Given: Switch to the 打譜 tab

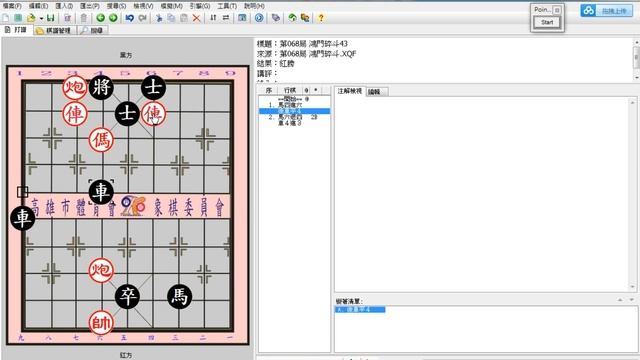Looking at the screenshot, I should pyautogui.click(x=16, y=30).
